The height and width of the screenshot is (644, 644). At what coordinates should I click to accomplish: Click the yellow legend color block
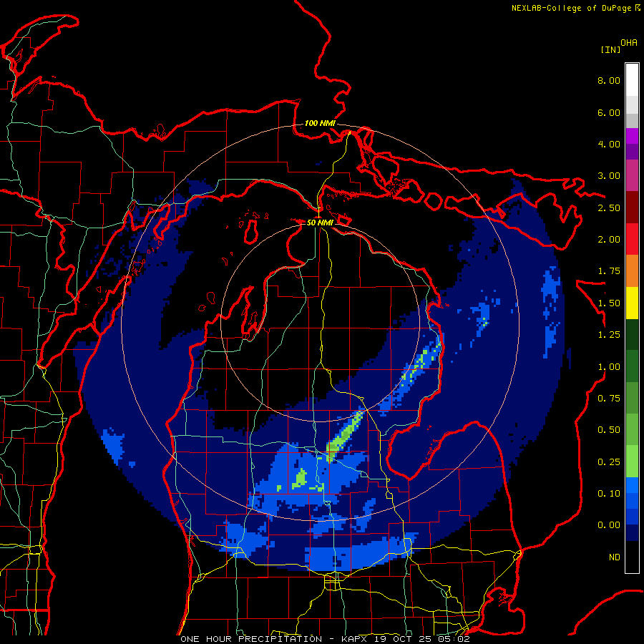pos(632,303)
